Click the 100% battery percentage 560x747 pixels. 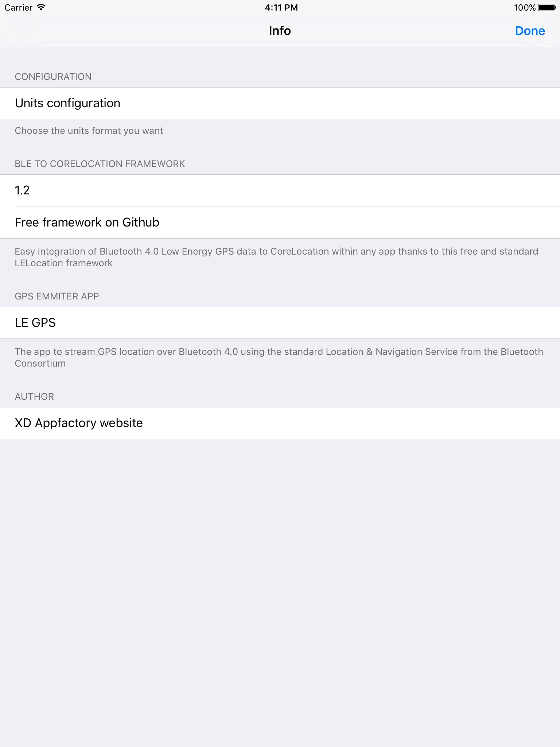[525, 8]
